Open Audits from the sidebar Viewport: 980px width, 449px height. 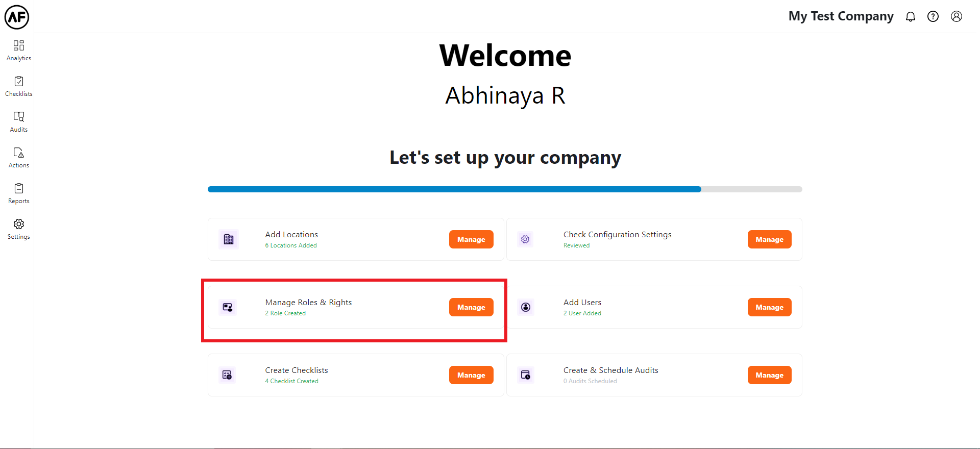coord(19,122)
